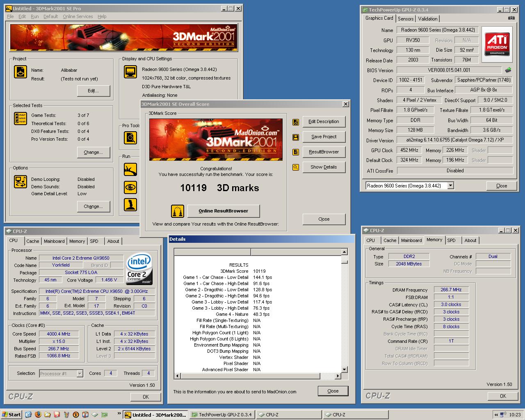The height and width of the screenshot is (420, 525).
Task: Click the Details list scroll down arrow
Action: pyautogui.click(x=345, y=369)
